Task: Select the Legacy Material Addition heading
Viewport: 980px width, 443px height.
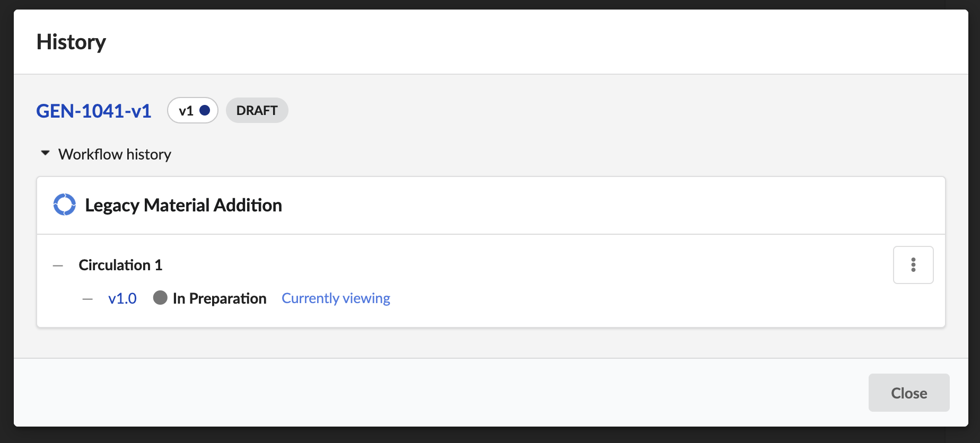Action: (183, 205)
